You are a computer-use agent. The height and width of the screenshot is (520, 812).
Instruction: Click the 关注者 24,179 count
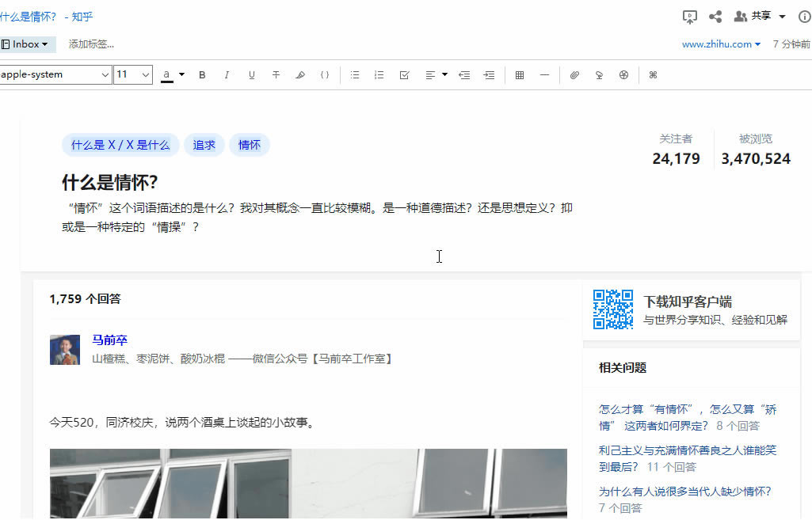tap(676, 150)
